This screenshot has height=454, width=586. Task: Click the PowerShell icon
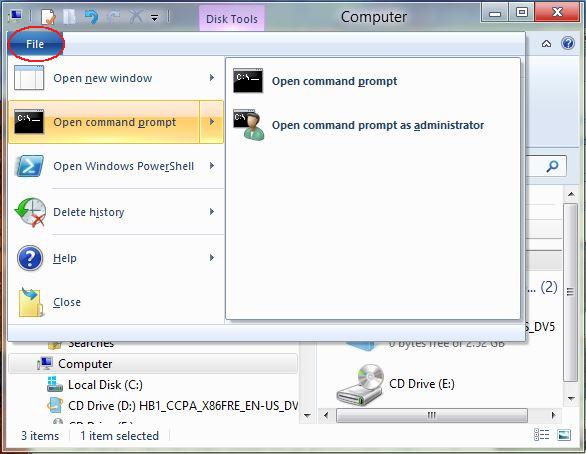tap(30, 166)
